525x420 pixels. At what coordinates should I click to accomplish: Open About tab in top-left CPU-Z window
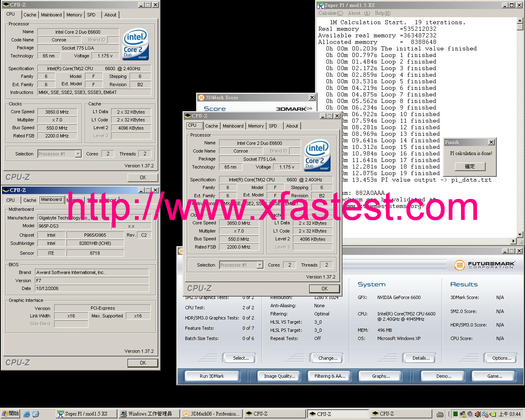tap(110, 15)
